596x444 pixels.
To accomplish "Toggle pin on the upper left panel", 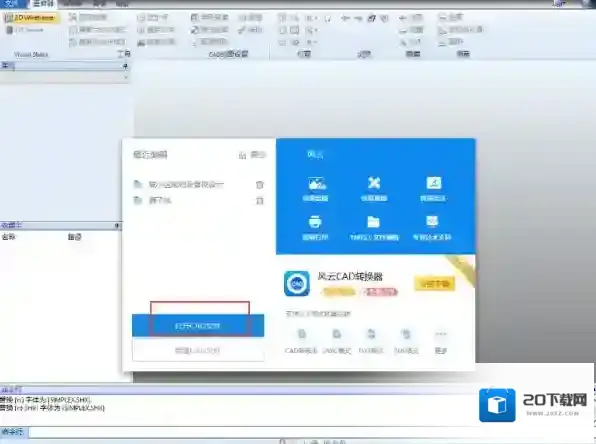I will 125,66.
